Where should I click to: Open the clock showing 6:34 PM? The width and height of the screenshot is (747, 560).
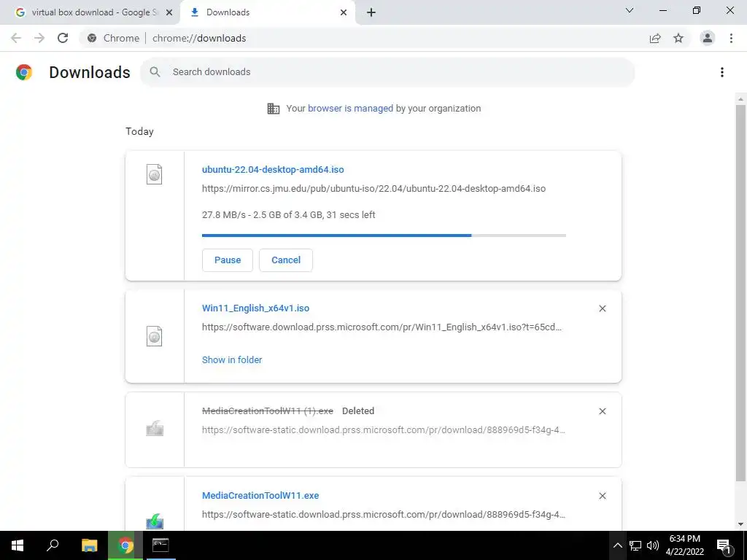(684, 545)
